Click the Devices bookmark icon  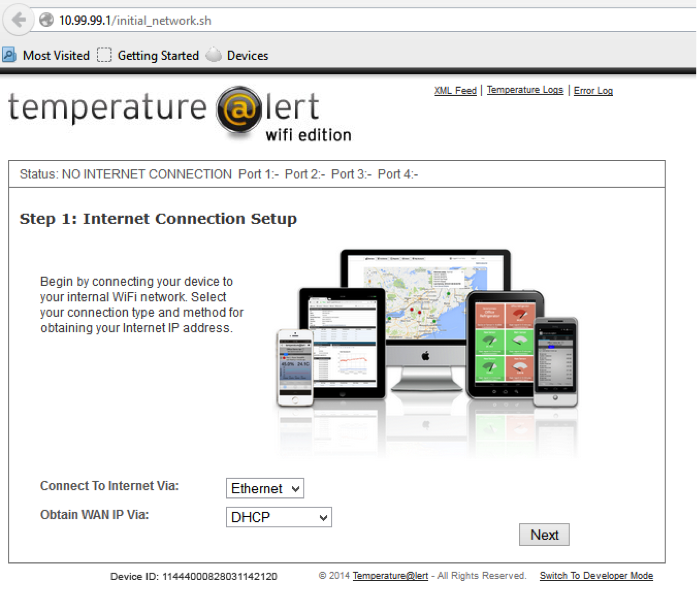pos(213,55)
